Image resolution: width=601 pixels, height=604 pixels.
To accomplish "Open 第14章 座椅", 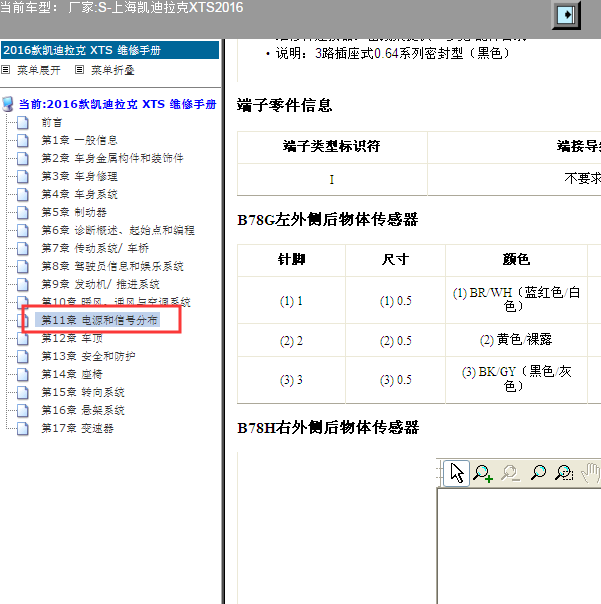I will coord(72,374).
